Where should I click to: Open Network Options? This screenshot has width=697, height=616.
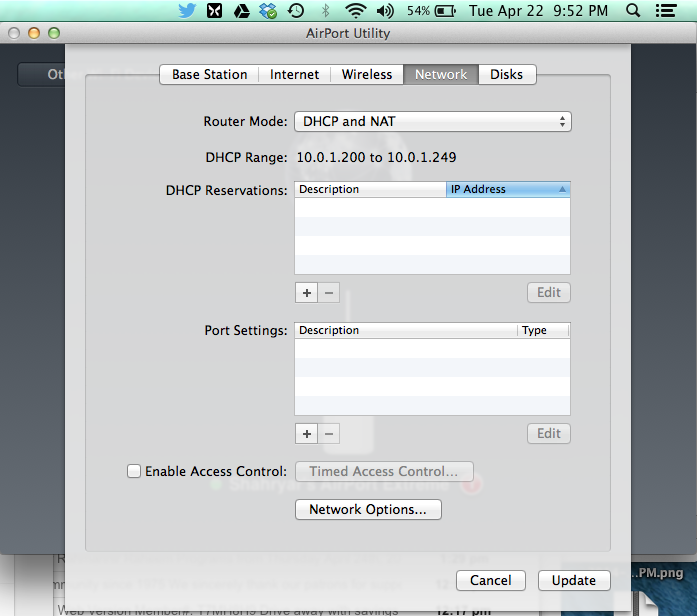point(368,509)
